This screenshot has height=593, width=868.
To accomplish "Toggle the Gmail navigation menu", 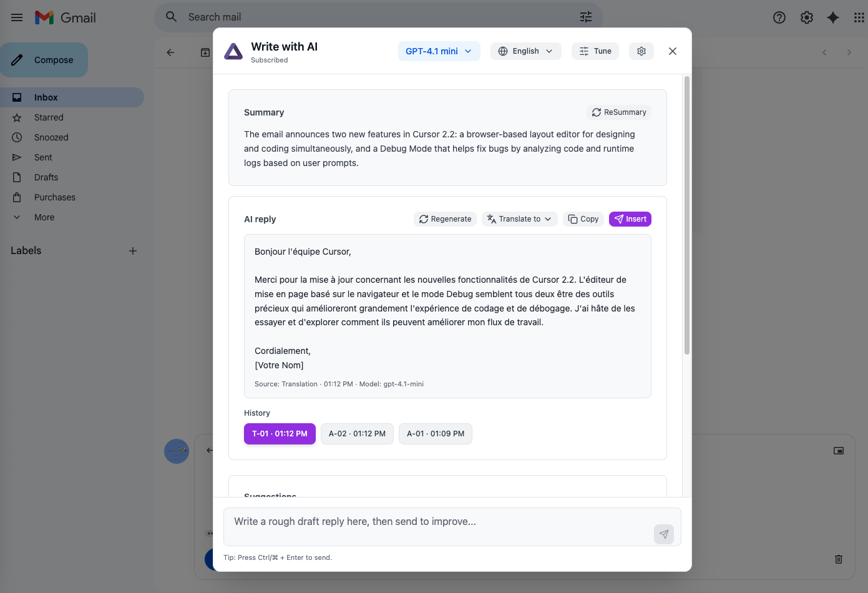I will click(x=17, y=17).
